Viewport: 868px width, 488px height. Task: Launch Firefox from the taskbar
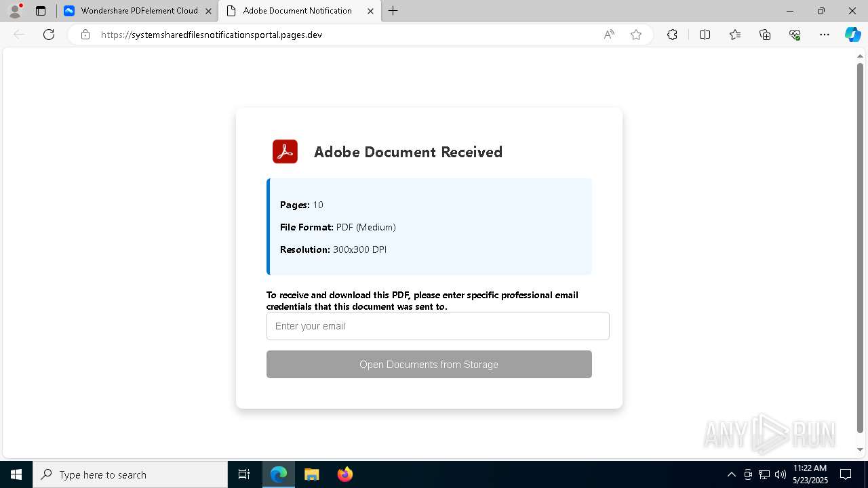(344, 474)
